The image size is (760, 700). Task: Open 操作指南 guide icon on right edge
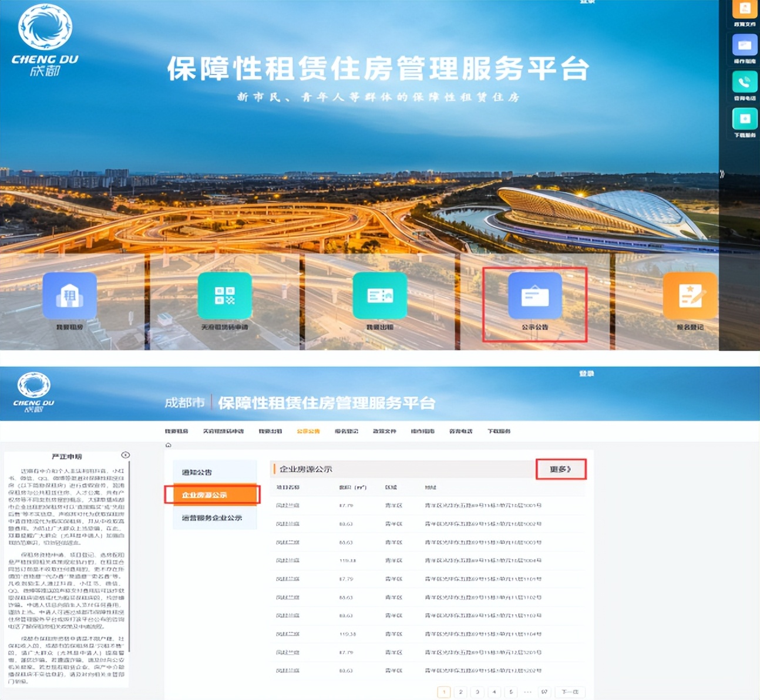744,45
